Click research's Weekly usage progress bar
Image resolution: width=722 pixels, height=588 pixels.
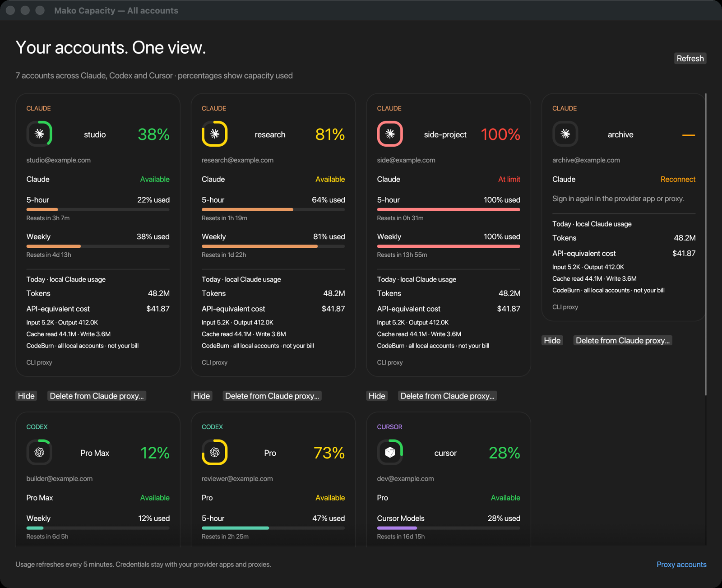tap(273, 246)
